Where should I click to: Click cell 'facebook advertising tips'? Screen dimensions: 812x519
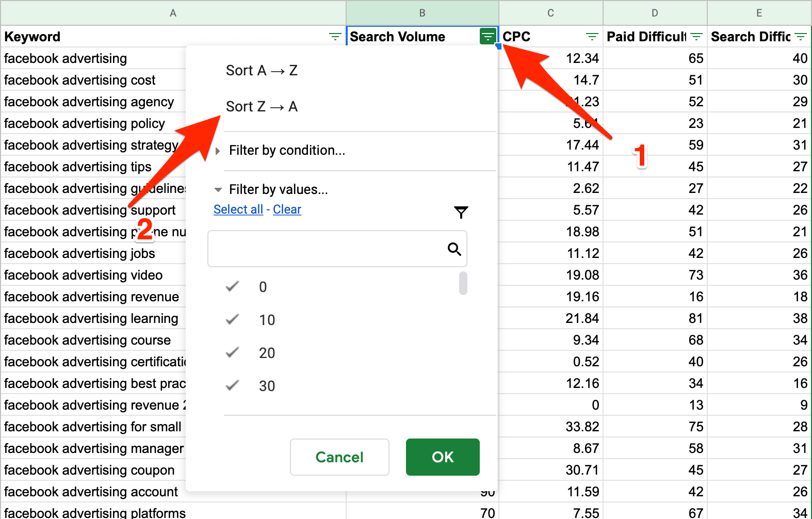93,167
